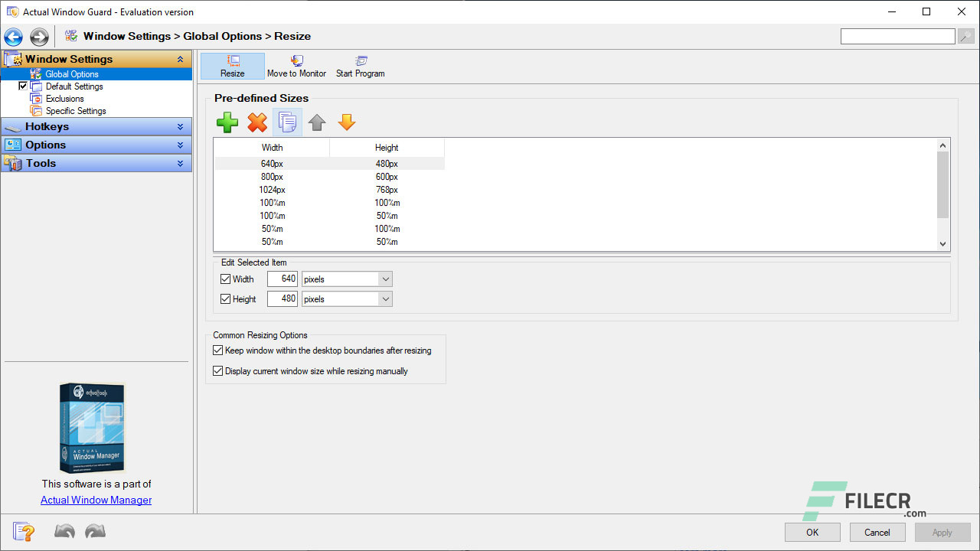This screenshot has width=980, height=551.
Task: Open the Resize tab
Action: pyautogui.click(x=233, y=67)
